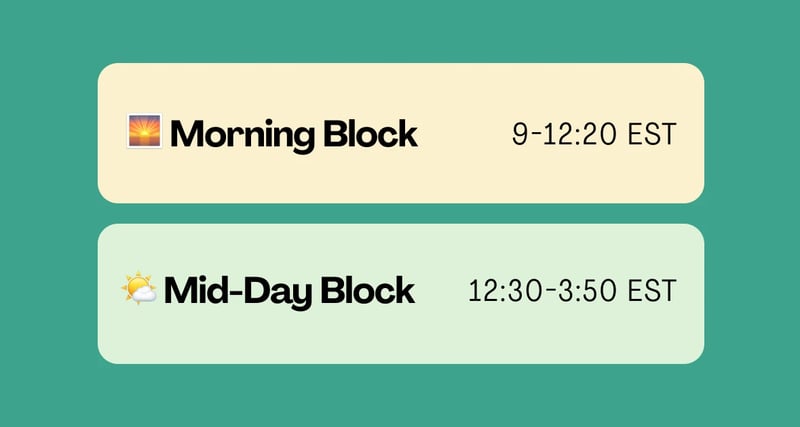
Task: Click the teal gap between the two cards
Action: tap(400, 213)
